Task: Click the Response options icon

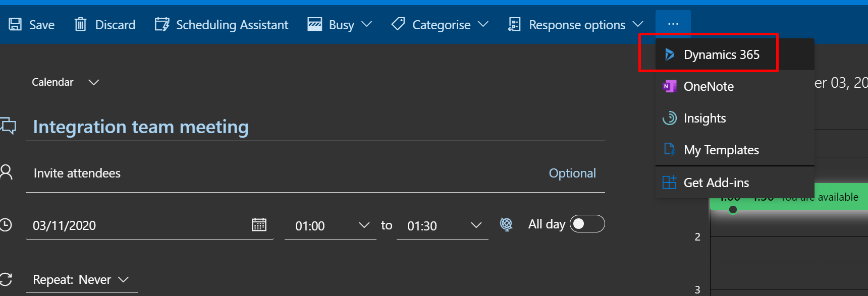Action: point(514,24)
